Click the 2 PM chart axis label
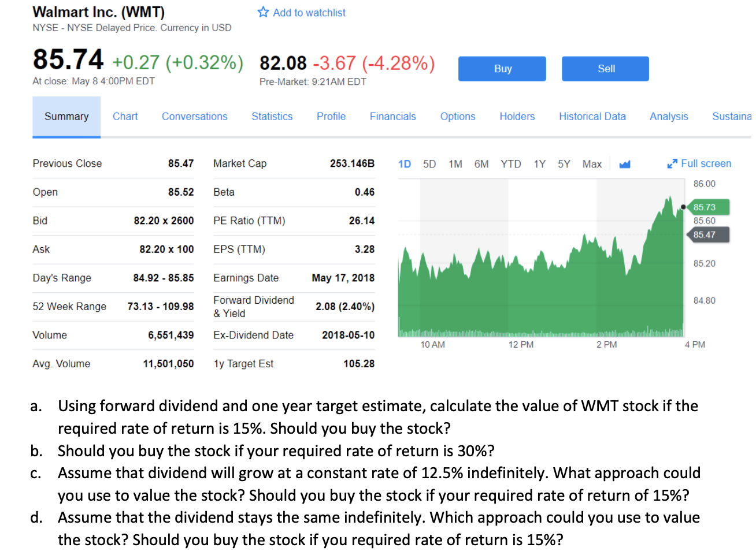 (606, 345)
